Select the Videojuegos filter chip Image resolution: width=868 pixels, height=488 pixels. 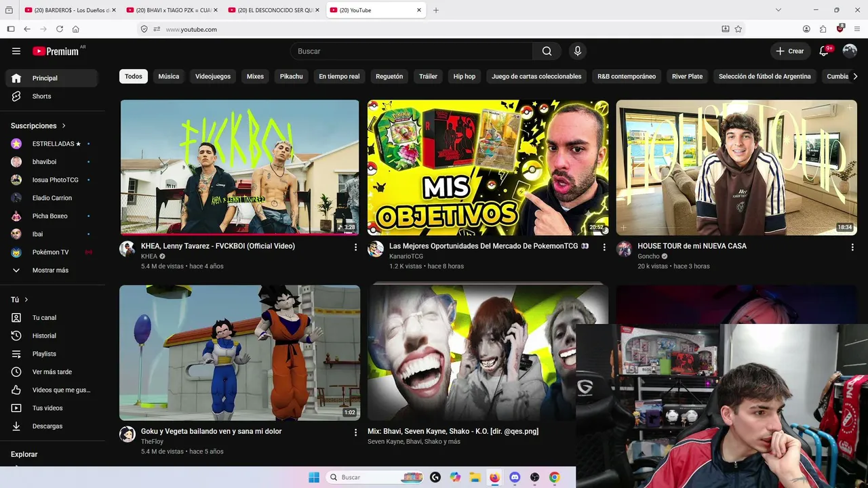213,77
